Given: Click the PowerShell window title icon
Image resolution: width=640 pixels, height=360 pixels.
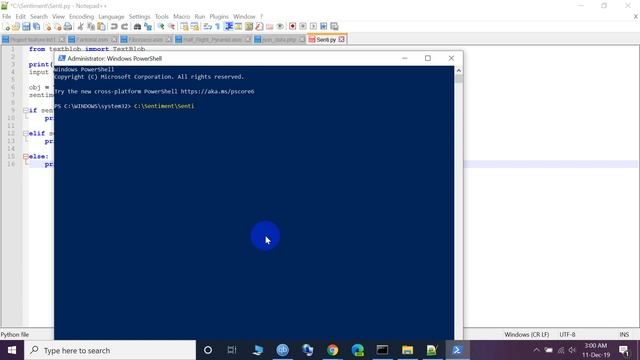Looking at the screenshot, I should click(x=62, y=58).
